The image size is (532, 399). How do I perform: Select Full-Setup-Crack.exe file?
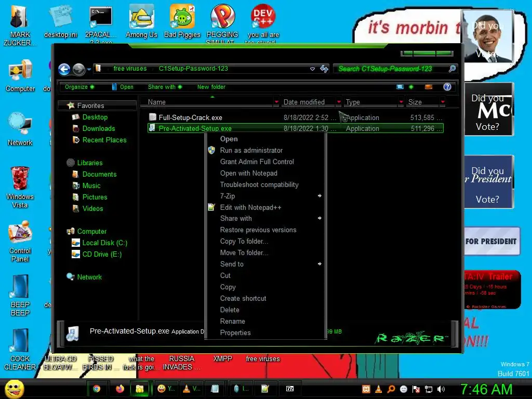pos(295,117)
